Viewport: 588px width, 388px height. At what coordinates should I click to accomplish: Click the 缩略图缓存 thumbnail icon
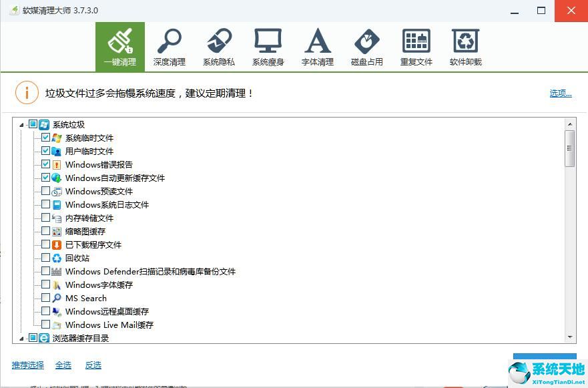pyautogui.click(x=57, y=232)
